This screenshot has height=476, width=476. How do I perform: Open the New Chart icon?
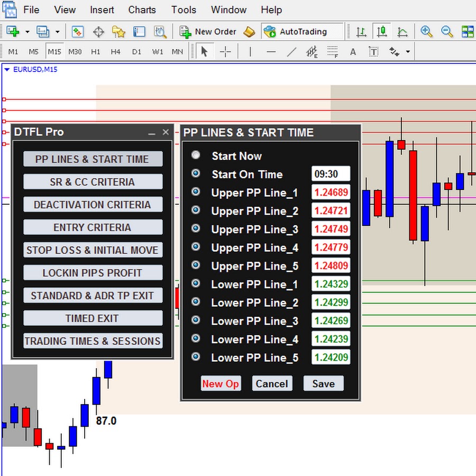coord(13,31)
